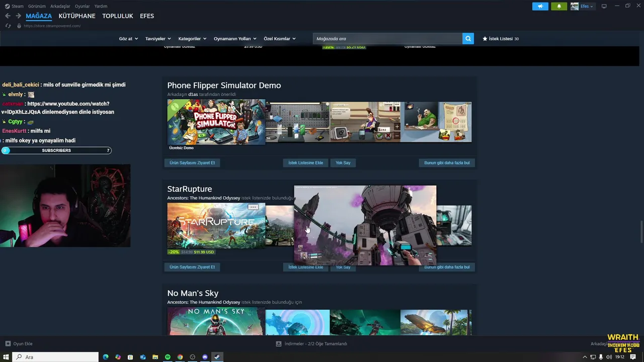Click the Oyun Ekle plus icon
Screen dimensions: 644x362
pyautogui.click(x=8, y=344)
